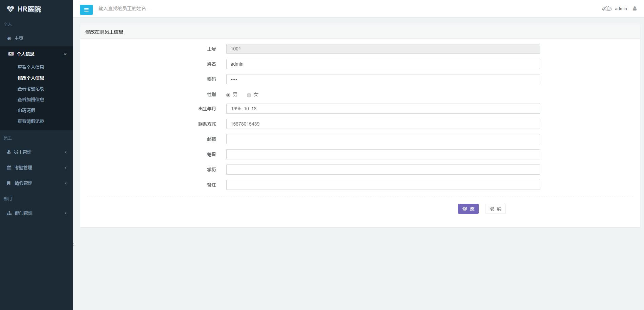This screenshot has width=644, height=310.
Task: Select the 男 gender radio button
Action: 228,95
